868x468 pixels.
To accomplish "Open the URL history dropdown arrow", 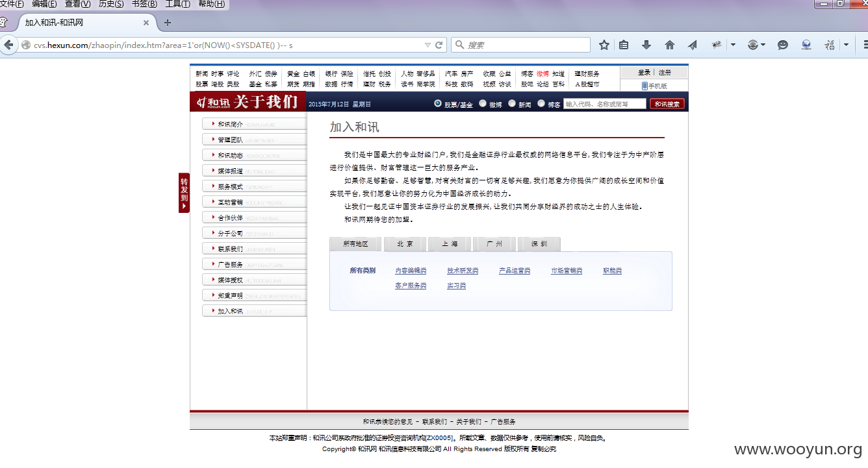I will 428,45.
